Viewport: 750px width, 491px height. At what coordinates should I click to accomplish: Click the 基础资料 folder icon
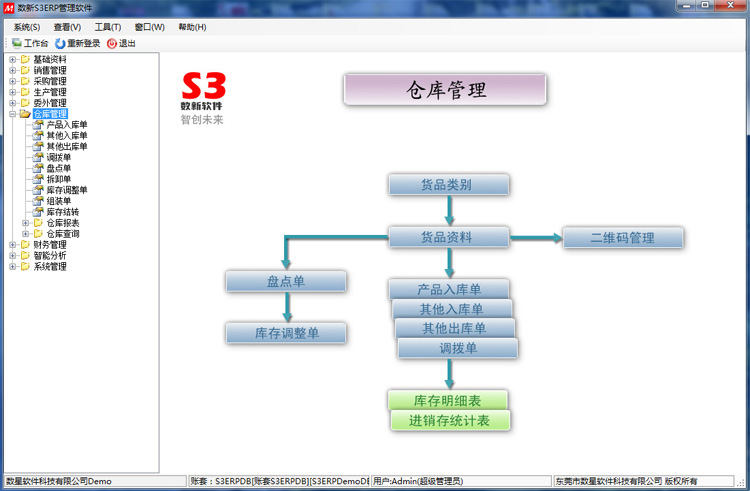[x=25, y=59]
